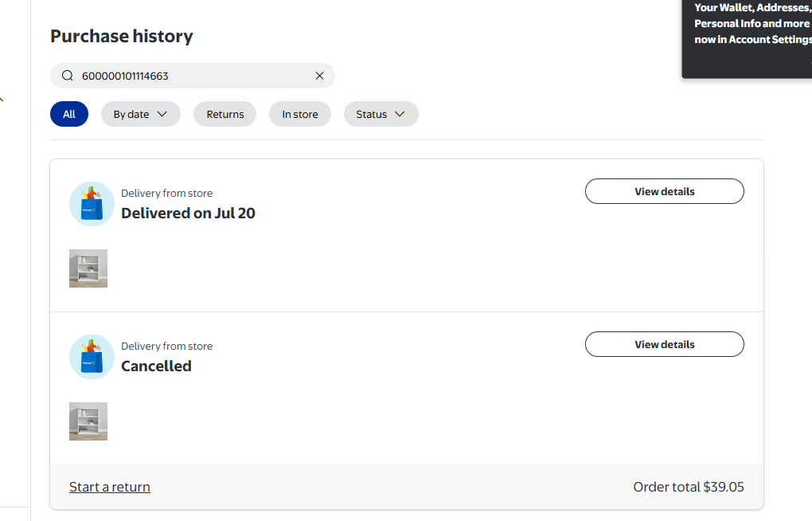Start a return for this order
Viewport: 812px width, 521px height.
[110, 487]
